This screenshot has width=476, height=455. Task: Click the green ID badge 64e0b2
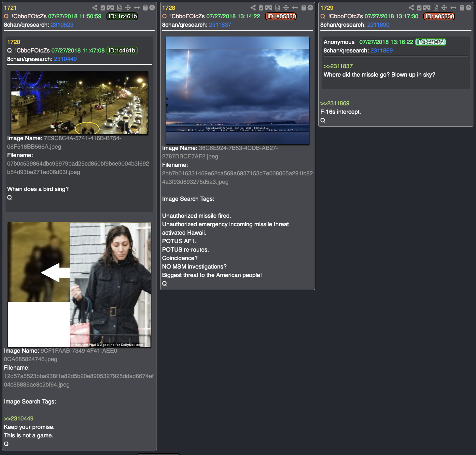430,42
